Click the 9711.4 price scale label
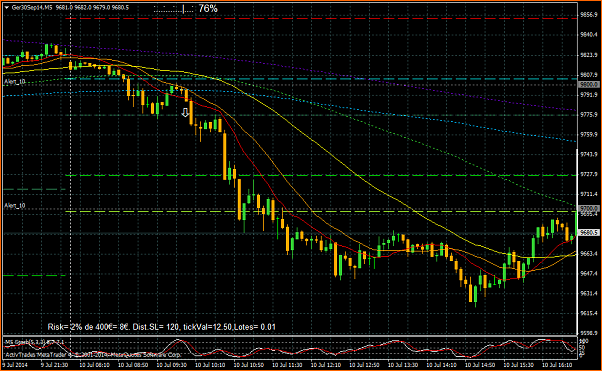This screenshot has height=371, width=602. [x=589, y=194]
